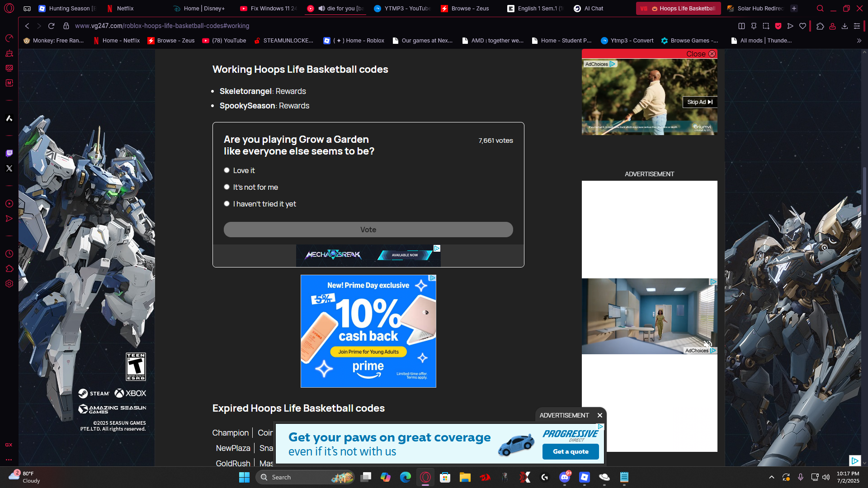Open the snapshot icon in the address bar
The image size is (868, 488).
click(766, 26)
